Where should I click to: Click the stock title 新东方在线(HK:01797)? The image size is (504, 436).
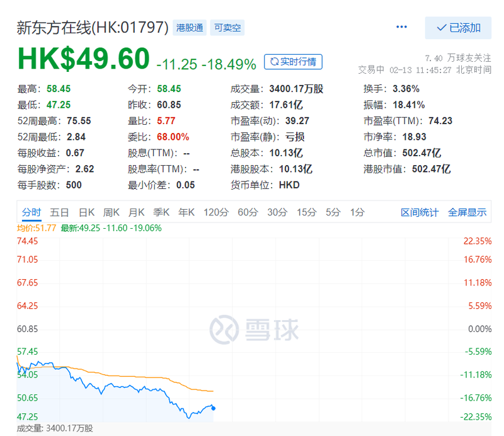93,28
